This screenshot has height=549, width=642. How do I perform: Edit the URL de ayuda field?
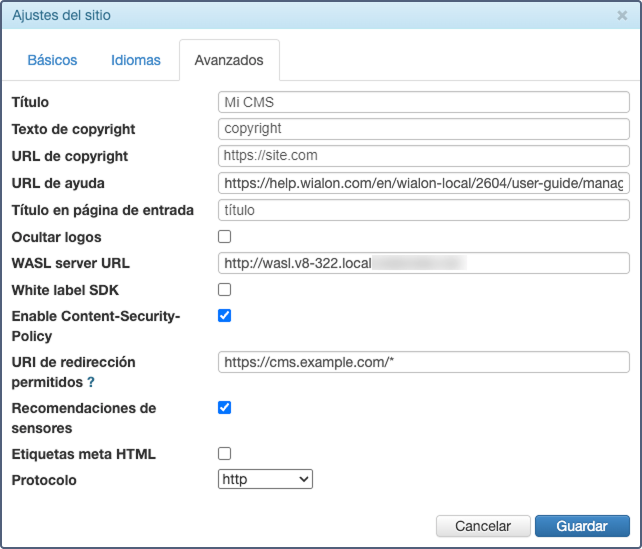pyautogui.click(x=423, y=183)
